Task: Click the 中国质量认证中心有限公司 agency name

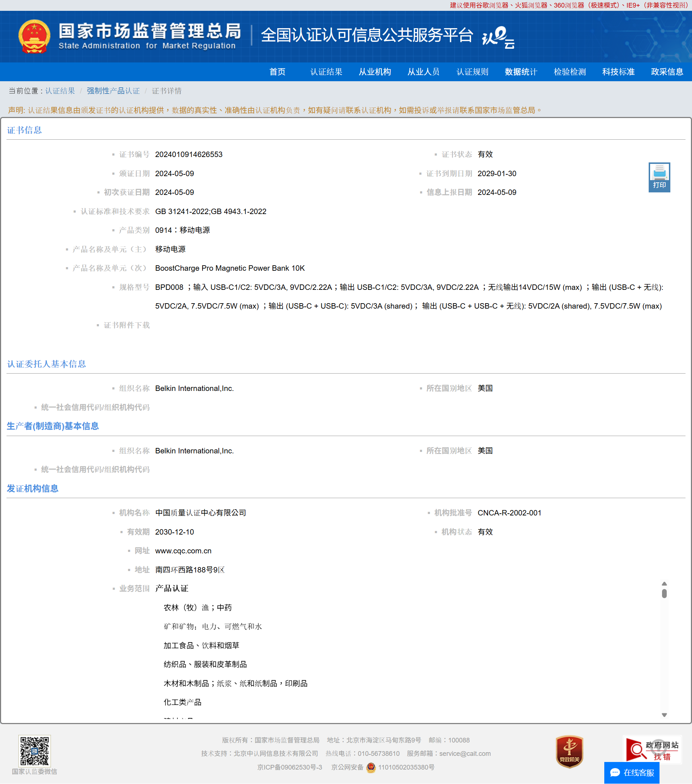Action: pos(201,513)
